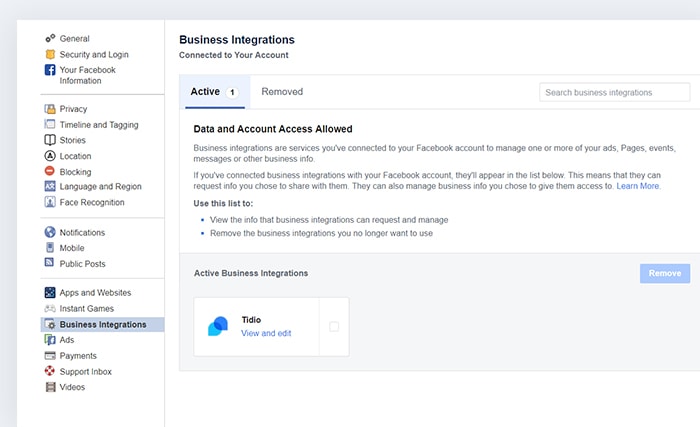Screen dimensions: 700x427
Task: Select the Active tab
Action: (215, 92)
